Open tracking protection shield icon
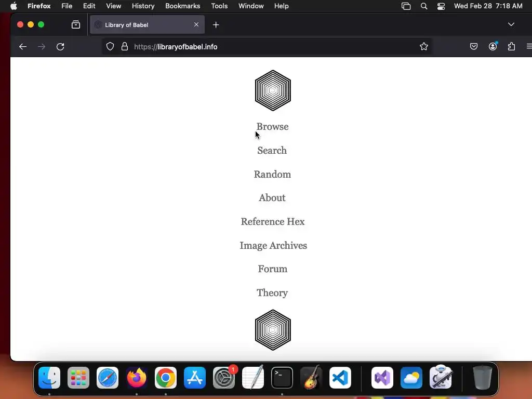Image resolution: width=532 pixels, height=399 pixels. [x=110, y=46]
